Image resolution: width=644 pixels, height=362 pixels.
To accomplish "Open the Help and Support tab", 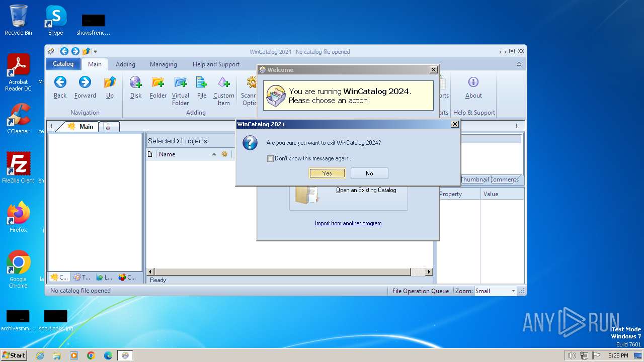I will click(x=216, y=64).
